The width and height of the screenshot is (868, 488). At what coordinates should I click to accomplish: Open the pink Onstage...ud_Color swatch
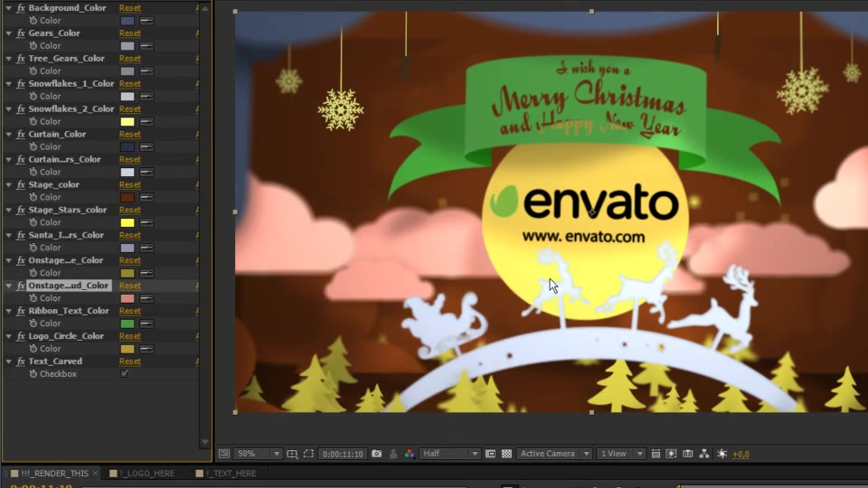(127, 298)
